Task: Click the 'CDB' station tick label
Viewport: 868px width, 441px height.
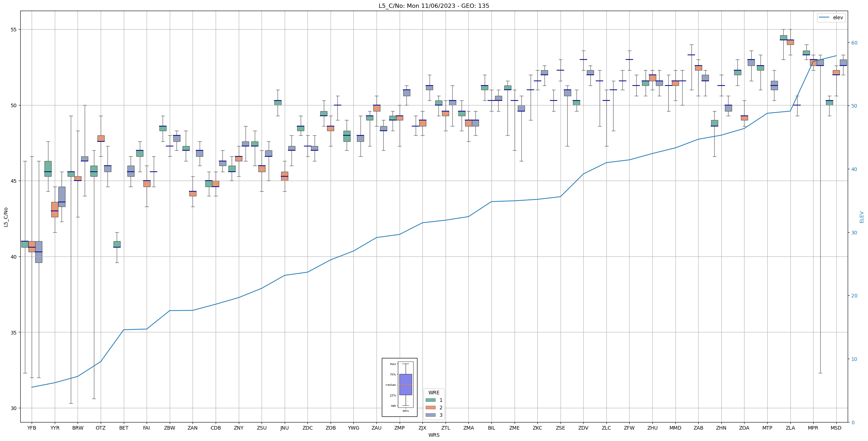Action: [x=216, y=428]
